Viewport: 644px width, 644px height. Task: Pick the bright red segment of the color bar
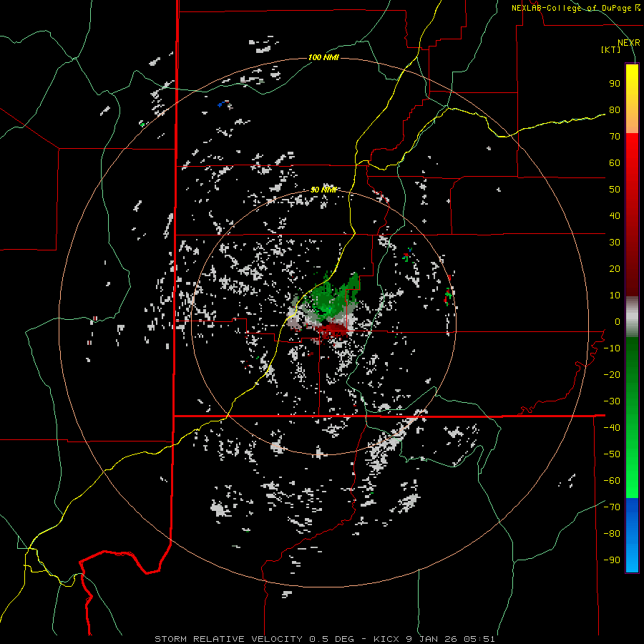pyautogui.click(x=632, y=148)
